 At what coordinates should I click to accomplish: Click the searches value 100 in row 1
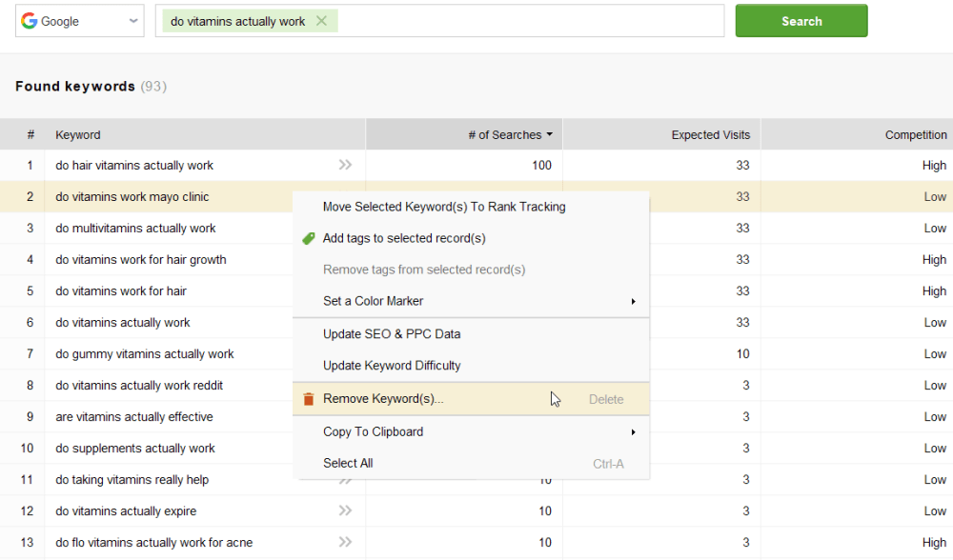point(541,165)
